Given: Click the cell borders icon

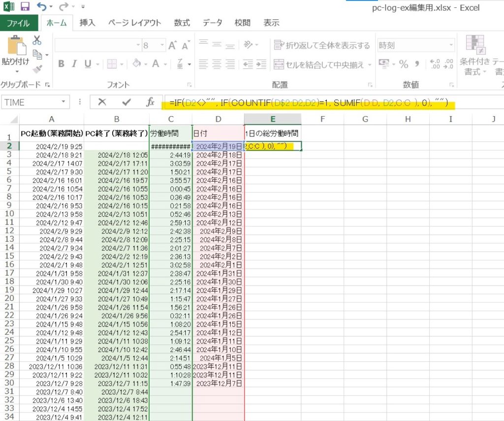Looking at the screenshot, I should point(112,64).
